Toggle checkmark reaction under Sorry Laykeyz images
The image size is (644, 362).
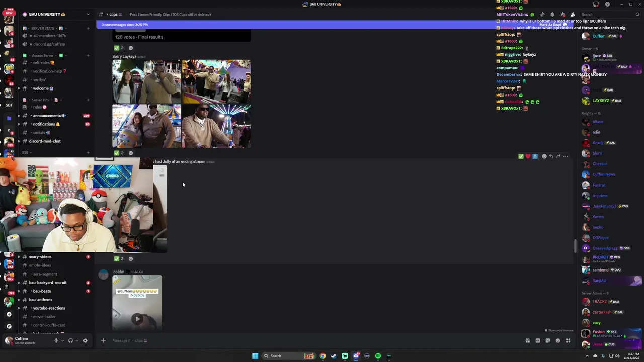[119, 153]
